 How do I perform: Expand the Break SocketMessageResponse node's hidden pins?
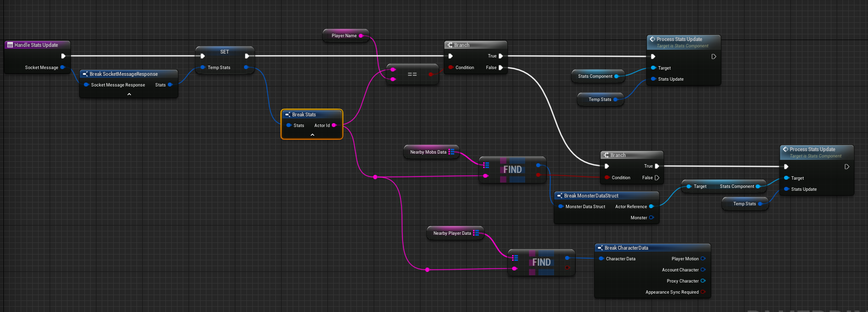coord(129,94)
